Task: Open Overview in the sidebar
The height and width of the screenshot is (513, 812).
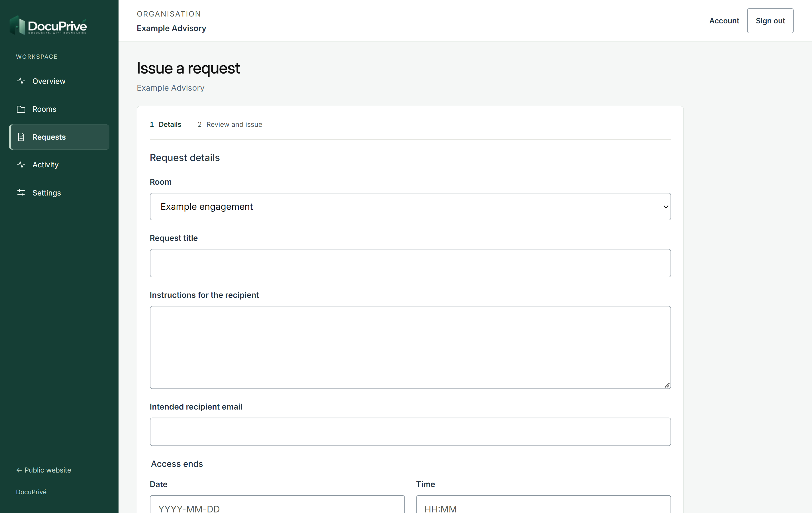Action: pyautogui.click(x=59, y=81)
